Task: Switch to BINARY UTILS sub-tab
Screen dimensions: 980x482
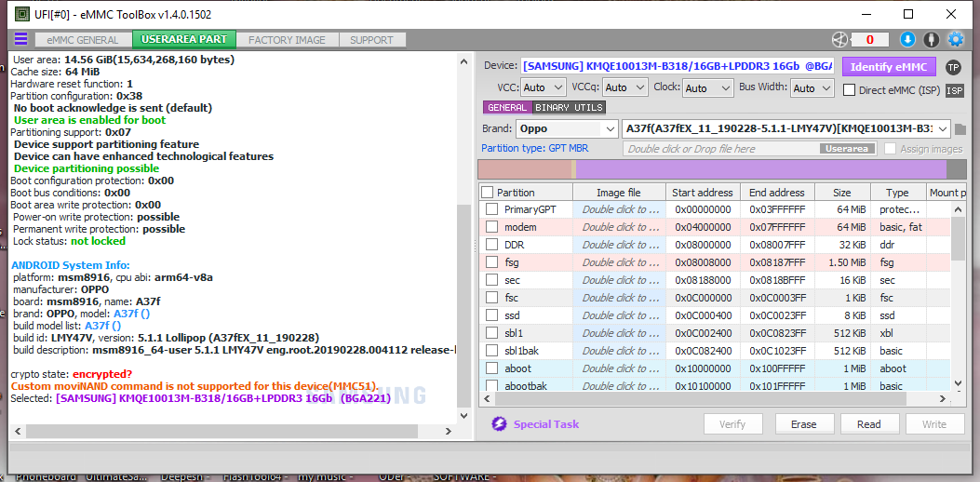Action: (x=569, y=108)
